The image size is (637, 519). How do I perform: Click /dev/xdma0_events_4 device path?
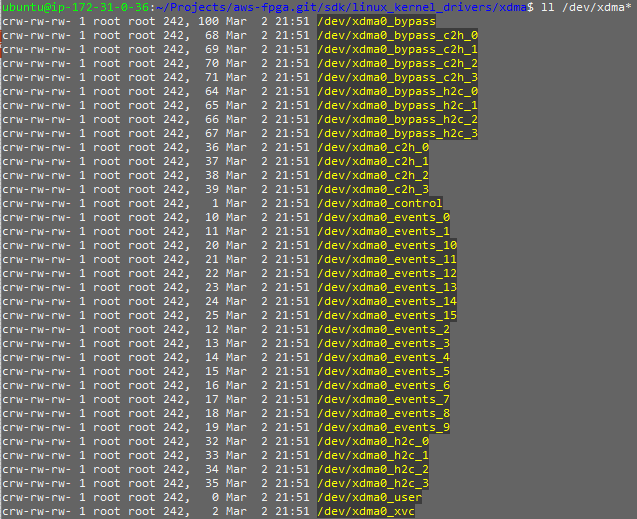(384, 358)
